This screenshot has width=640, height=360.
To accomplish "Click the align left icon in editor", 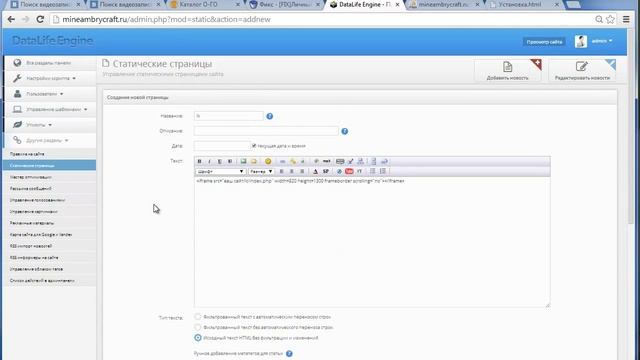I will pyautogui.click(x=281, y=171).
